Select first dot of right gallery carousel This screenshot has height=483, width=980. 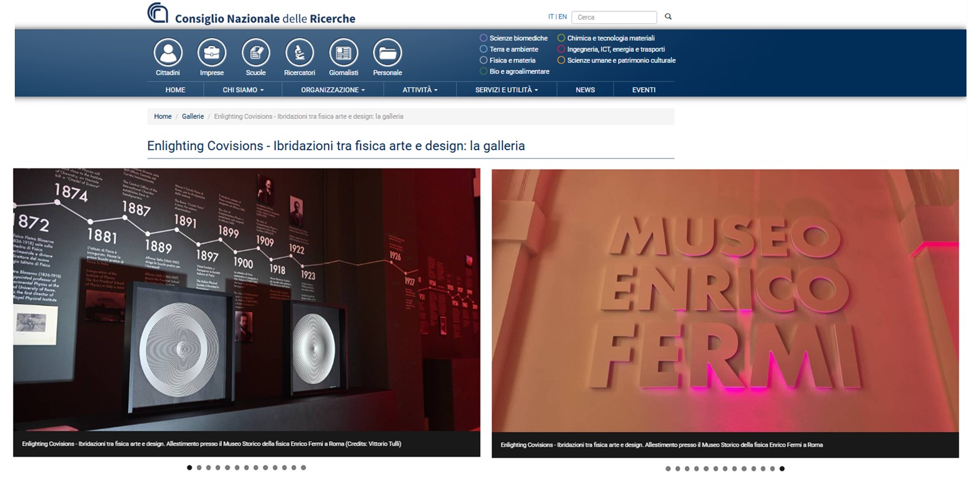tap(668, 469)
